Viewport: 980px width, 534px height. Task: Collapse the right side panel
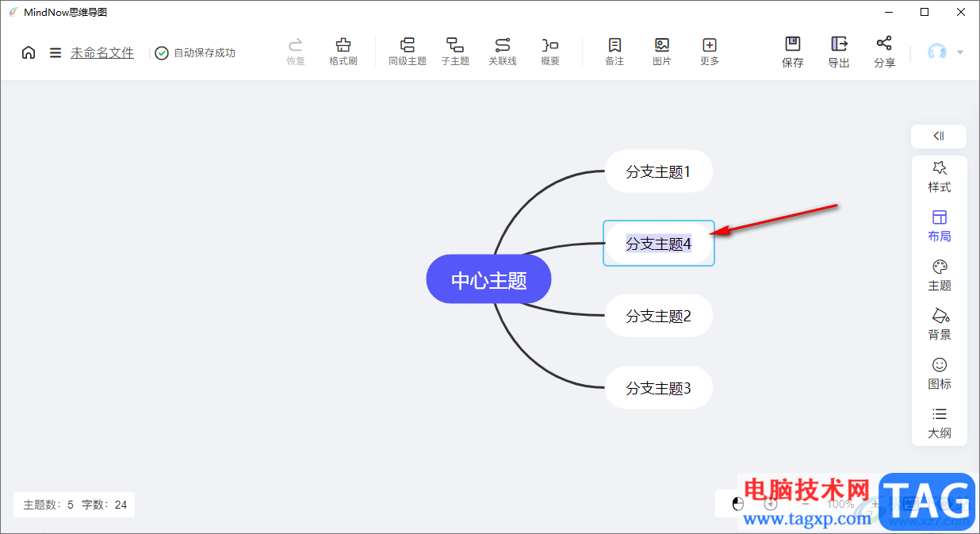click(939, 136)
